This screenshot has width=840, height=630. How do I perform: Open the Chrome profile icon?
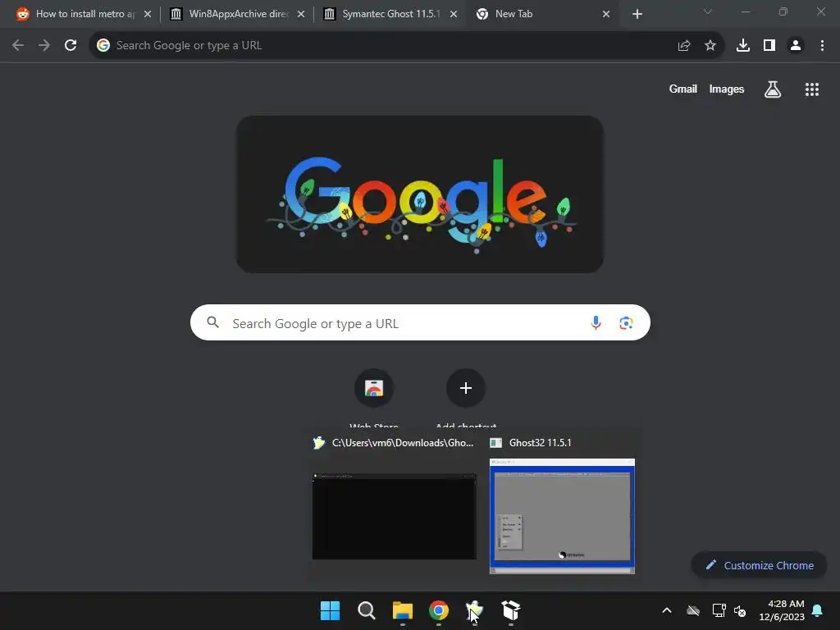pos(796,46)
